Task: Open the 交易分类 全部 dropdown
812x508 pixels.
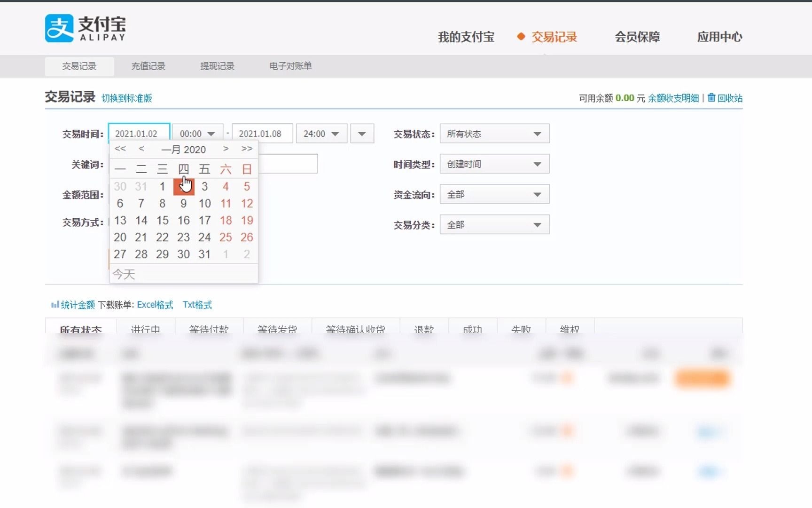Action: tap(494, 225)
